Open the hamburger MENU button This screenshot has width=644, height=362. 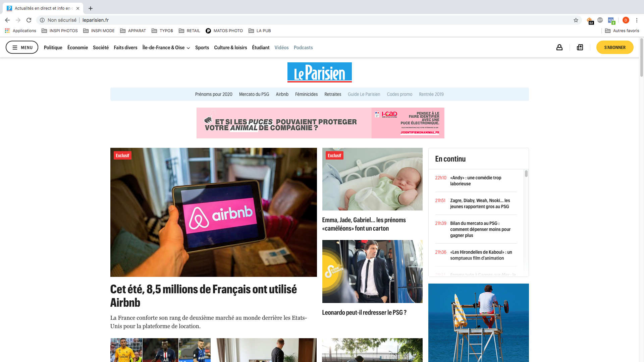pyautogui.click(x=22, y=47)
